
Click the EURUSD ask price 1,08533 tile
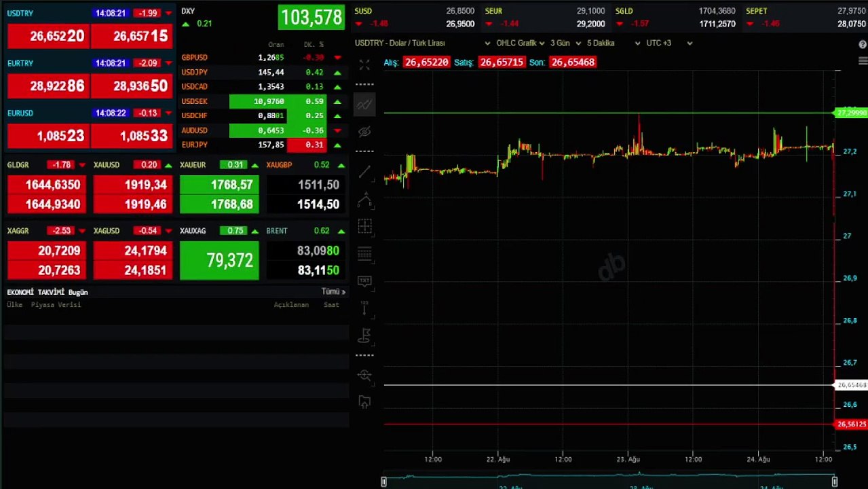point(132,136)
